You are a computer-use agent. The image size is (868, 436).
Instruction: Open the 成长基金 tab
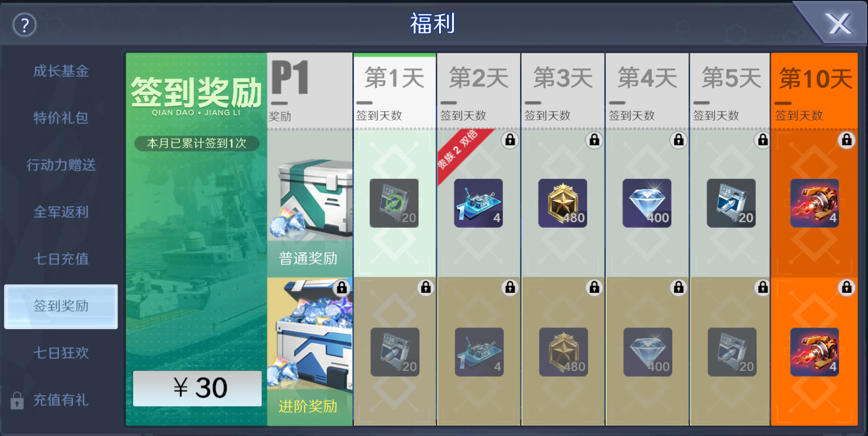pyautogui.click(x=61, y=71)
